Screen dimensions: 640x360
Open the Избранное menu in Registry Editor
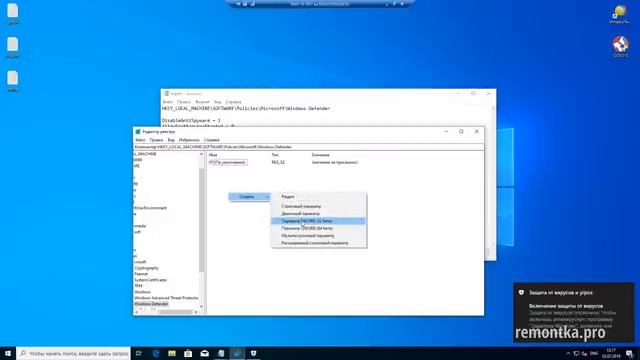[189, 140]
